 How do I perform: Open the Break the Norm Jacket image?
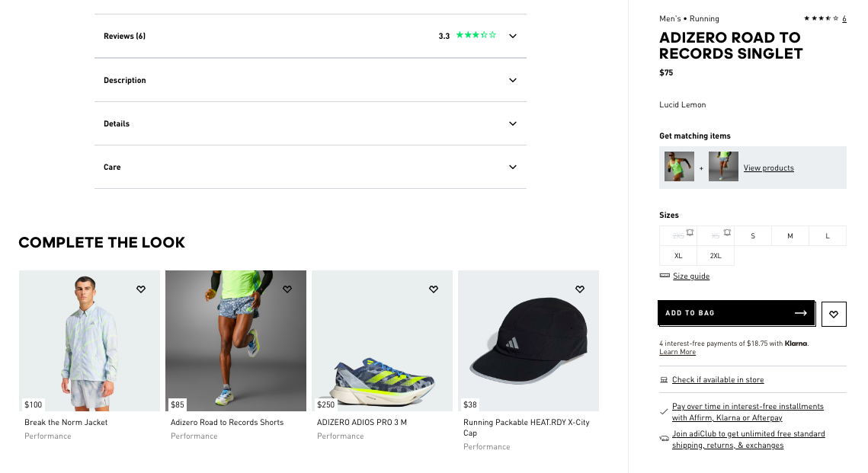pos(90,340)
